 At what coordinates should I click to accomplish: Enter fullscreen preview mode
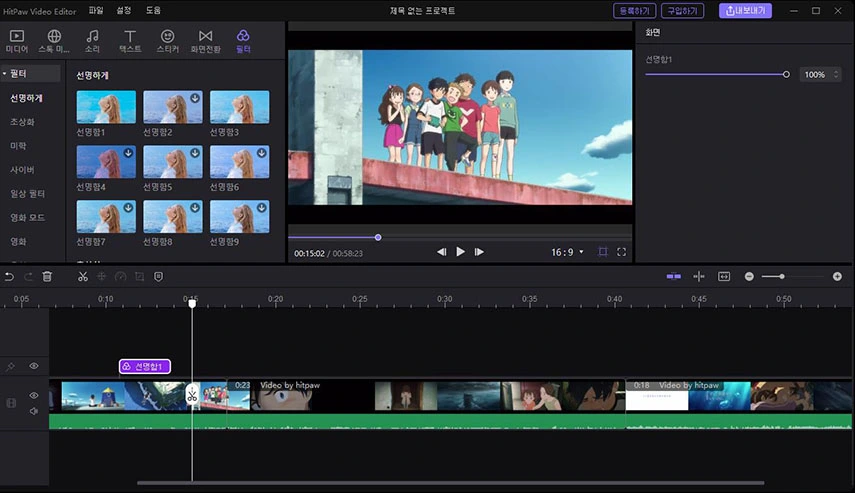coord(621,251)
